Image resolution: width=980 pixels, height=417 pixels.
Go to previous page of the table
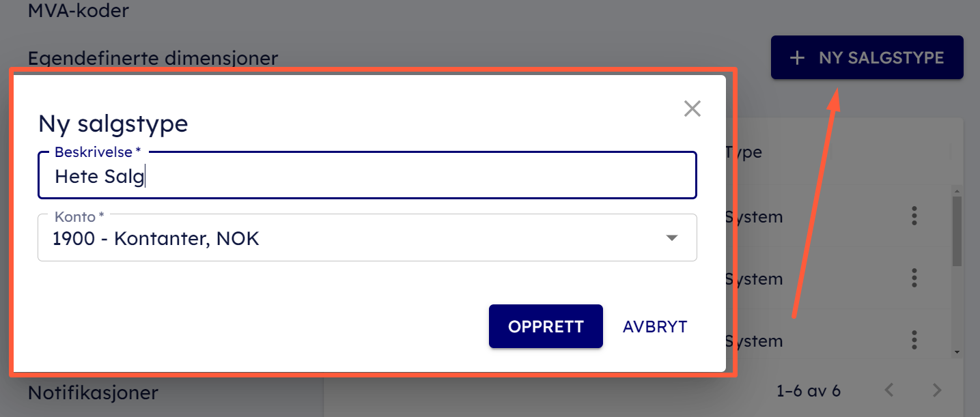point(889,390)
